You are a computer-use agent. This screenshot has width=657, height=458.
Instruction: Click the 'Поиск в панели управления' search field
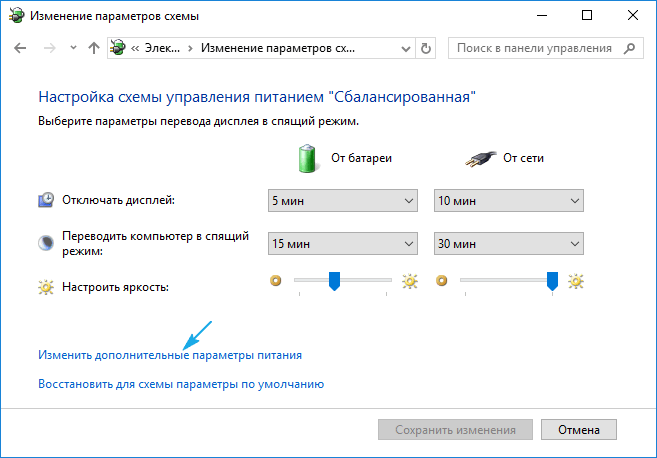pyautogui.click(x=535, y=48)
